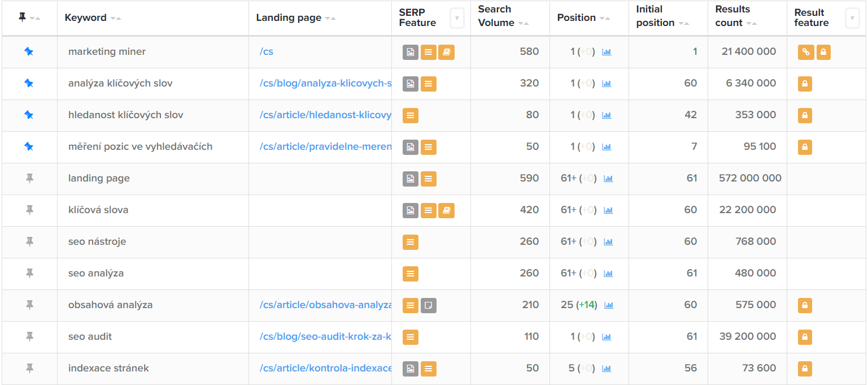Click the note SERP icon for obsahová analýza

(x=429, y=306)
